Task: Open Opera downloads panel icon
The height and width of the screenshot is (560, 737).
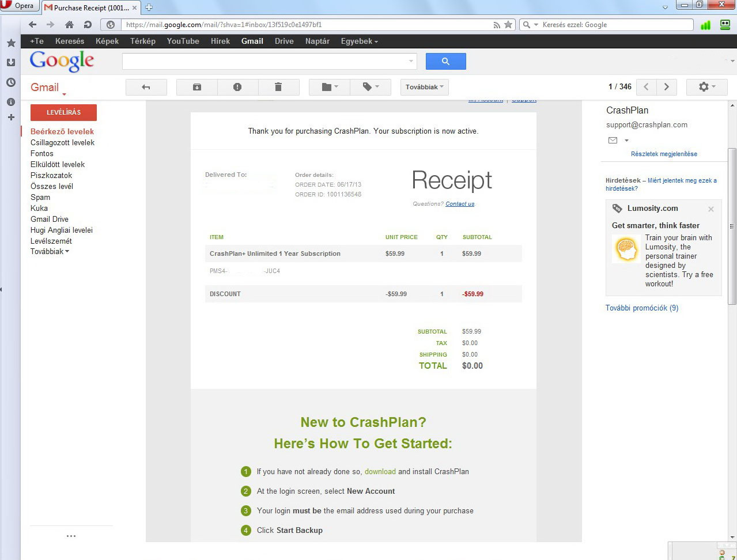Action: [10, 62]
